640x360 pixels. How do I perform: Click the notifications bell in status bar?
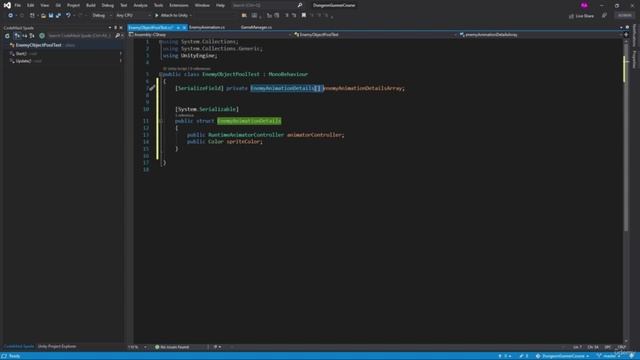[631, 356]
